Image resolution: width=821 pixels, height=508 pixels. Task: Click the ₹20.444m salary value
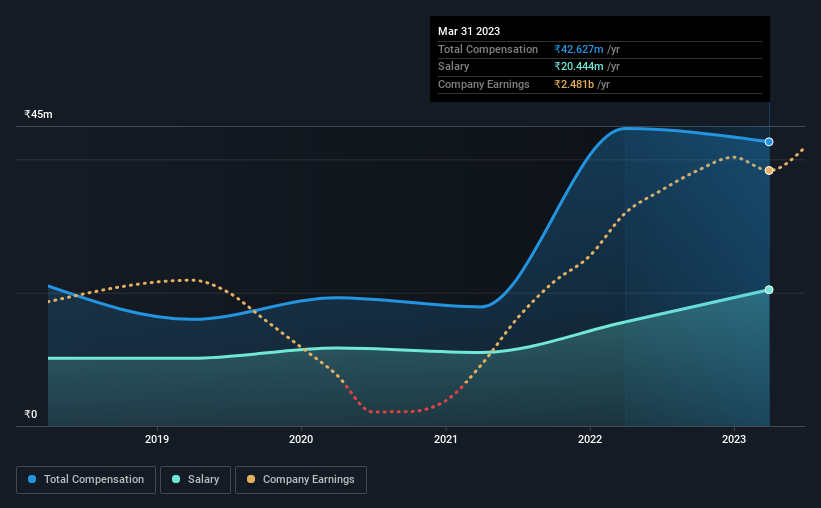pos(579,67)
